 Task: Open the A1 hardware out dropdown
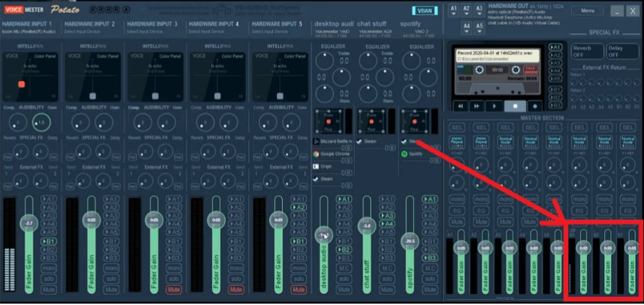(453, 11)
